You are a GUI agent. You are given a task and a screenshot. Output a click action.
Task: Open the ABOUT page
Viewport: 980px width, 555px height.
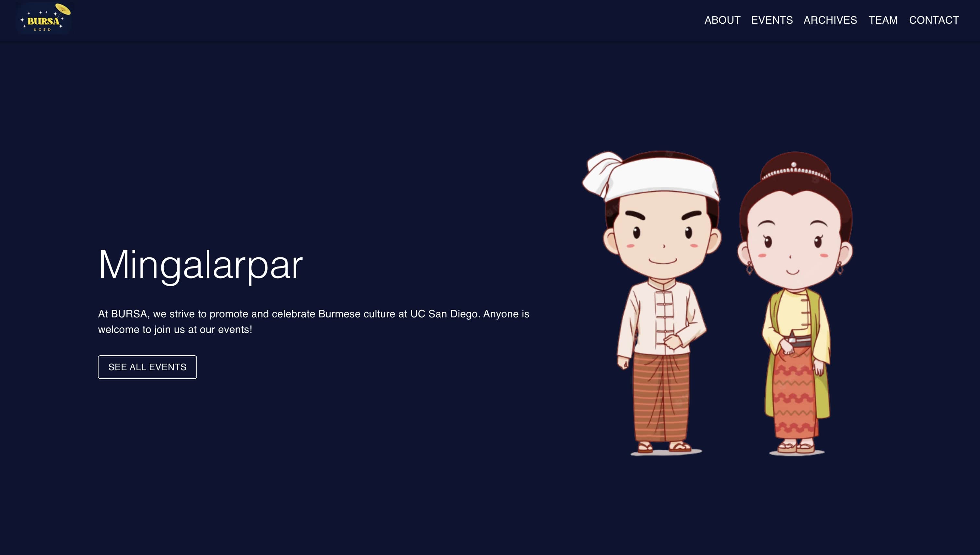[723, 20]
